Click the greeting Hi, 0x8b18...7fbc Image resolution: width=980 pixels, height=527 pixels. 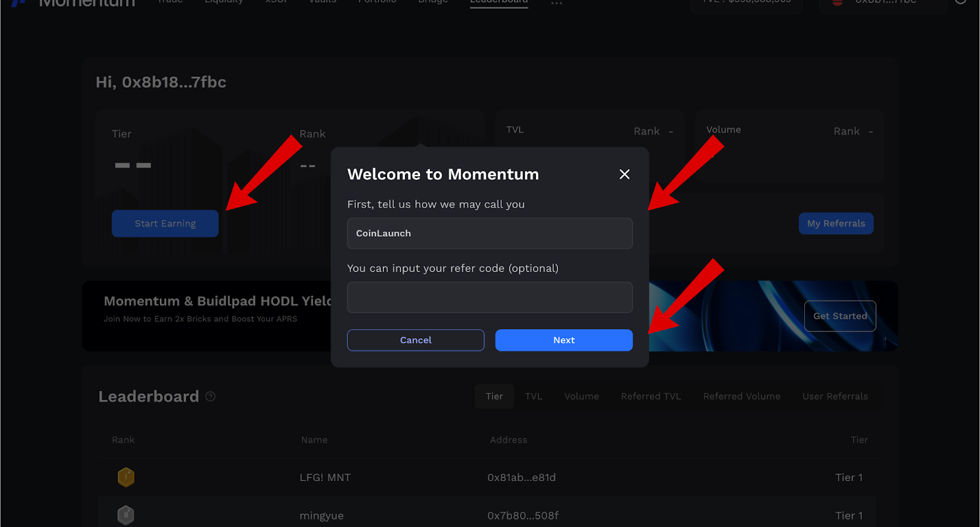point(161,82)
